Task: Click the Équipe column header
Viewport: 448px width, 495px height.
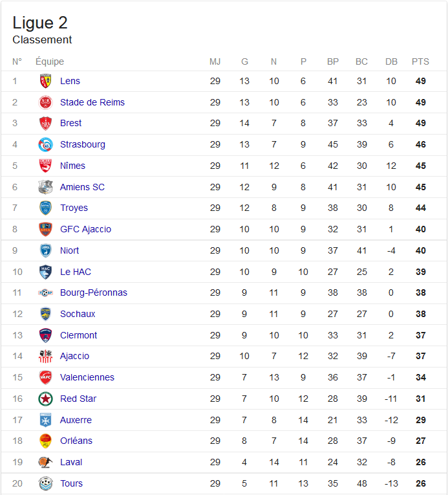Action: [50, 61]
